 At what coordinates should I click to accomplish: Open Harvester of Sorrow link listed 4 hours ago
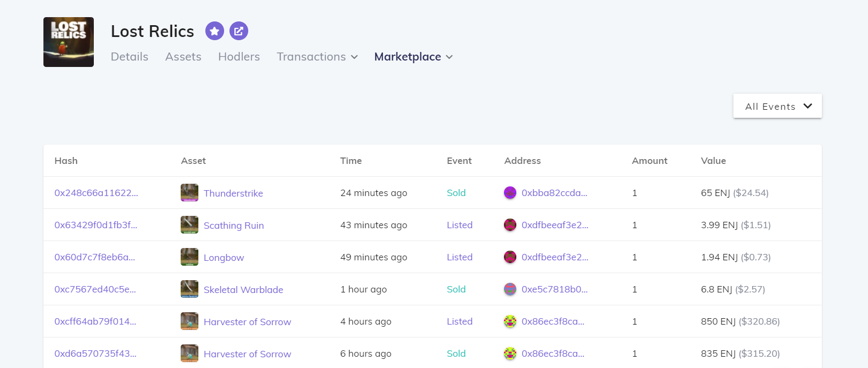(247, 322)
